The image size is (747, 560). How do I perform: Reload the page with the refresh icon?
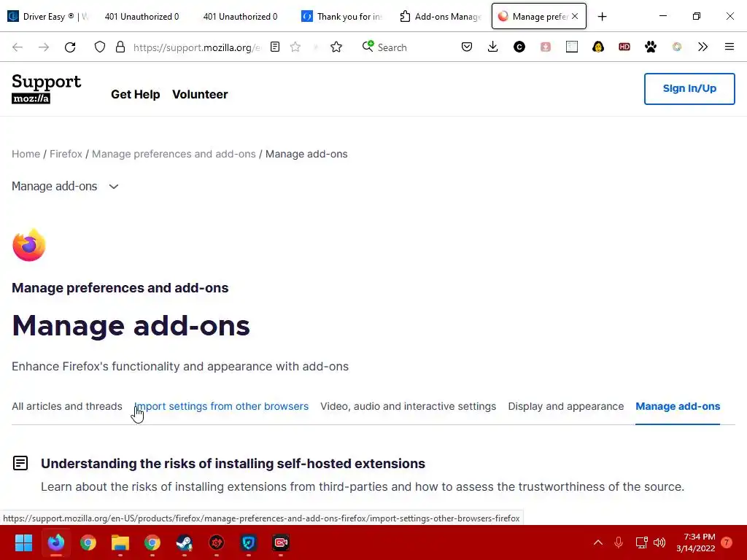[x=70, y=47]
